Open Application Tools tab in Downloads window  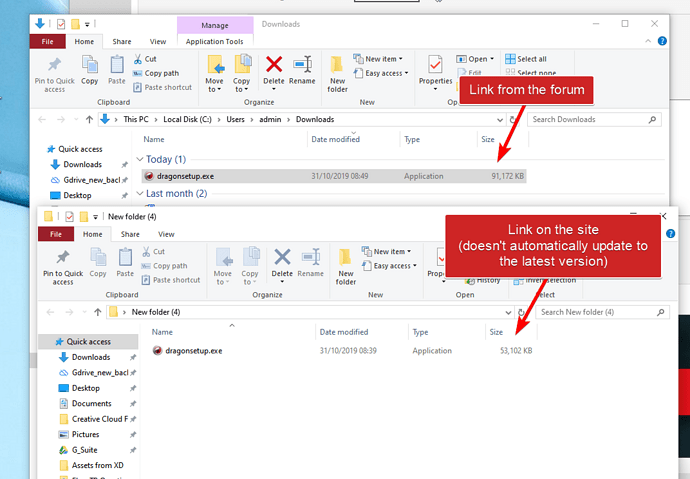(x=214, y=41)
